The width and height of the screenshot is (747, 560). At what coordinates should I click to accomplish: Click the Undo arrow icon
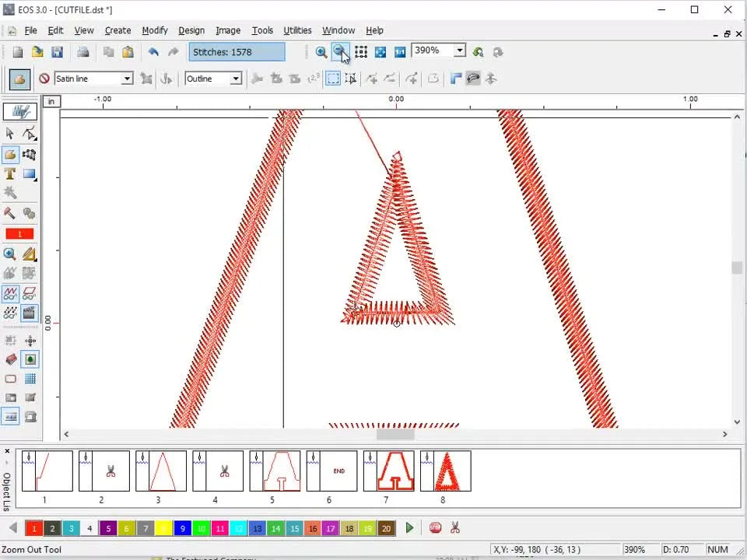coord(153,51)
